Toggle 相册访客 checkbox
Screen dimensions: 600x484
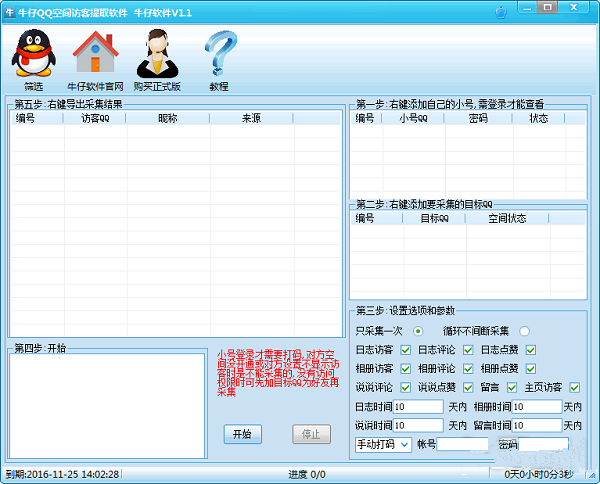pos(406,368)
